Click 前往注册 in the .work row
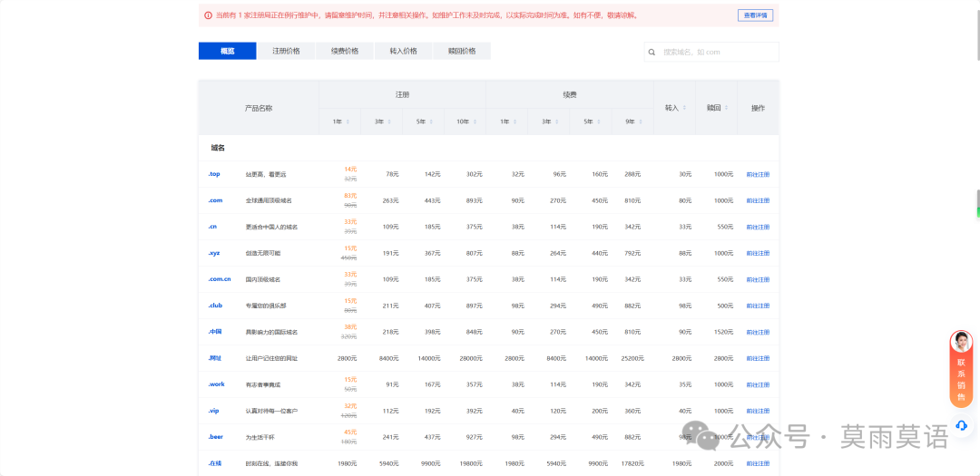The height and width of the screenshot is (476, 980). (758, 384)
